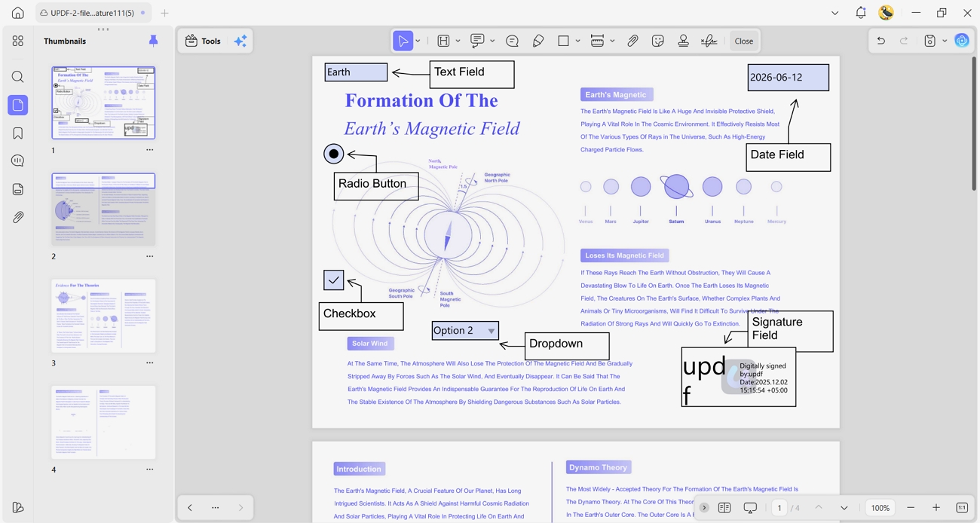Open page 4 options menu
The image size is (980, 523).
click(149, 469)
